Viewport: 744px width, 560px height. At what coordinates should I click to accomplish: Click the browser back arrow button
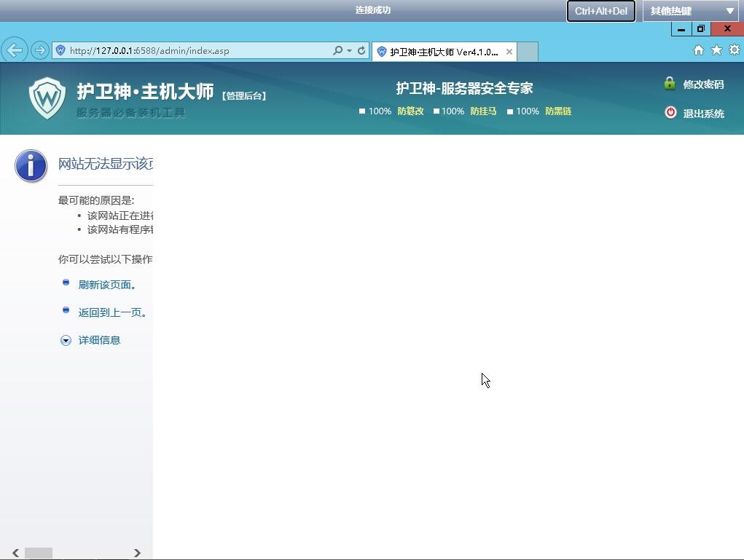(15, 50)
